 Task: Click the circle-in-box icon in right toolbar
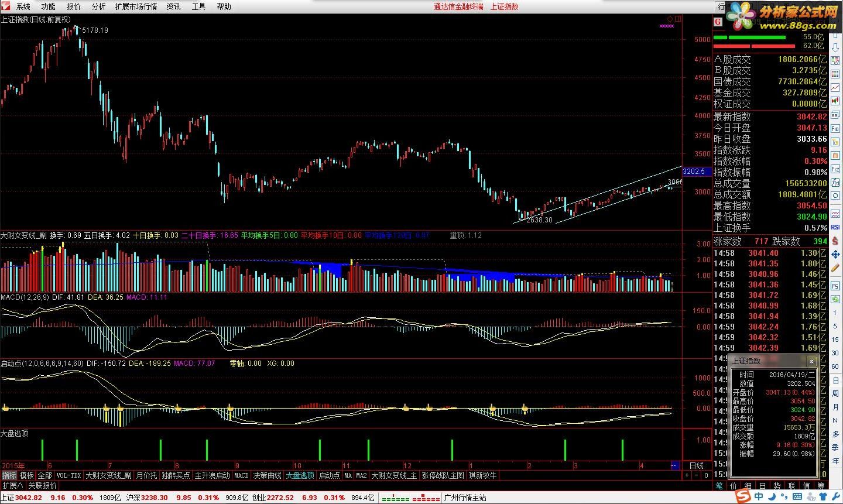click(835, 196)
